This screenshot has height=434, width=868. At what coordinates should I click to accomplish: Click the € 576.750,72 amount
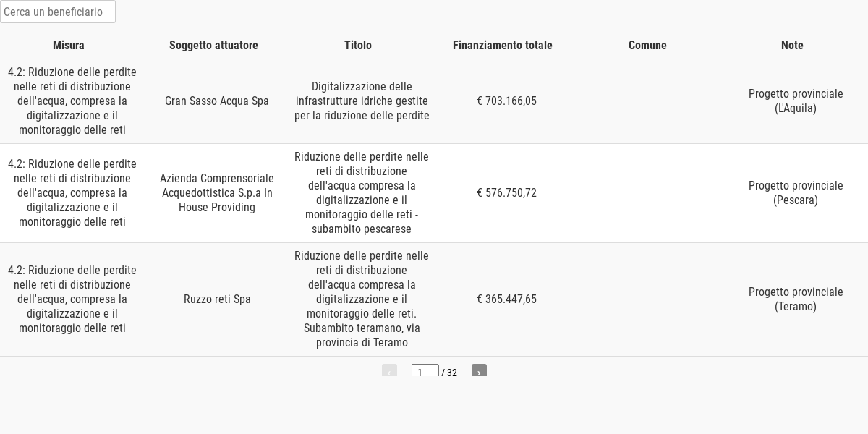[506, 192]
